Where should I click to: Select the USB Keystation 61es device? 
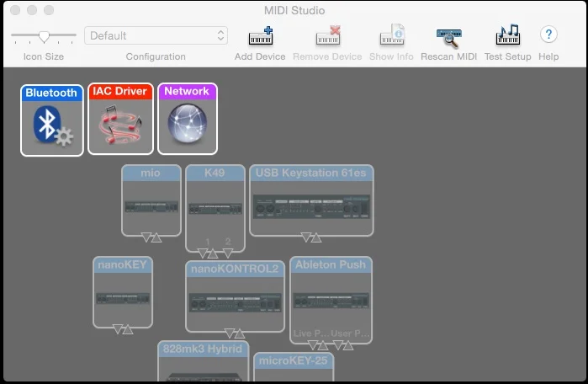(x=311, y=200)
